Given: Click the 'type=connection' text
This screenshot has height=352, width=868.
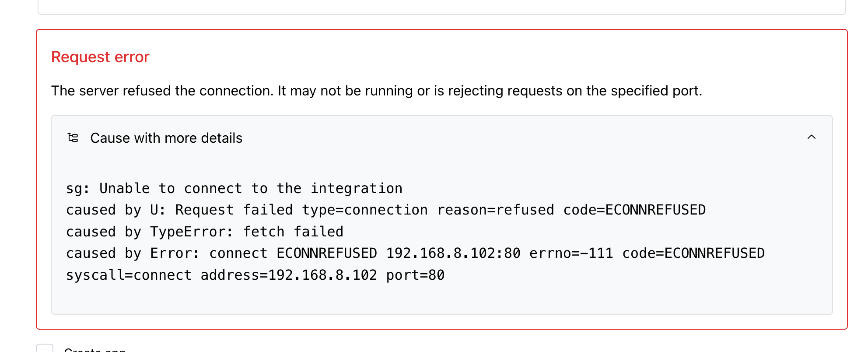Looking at the screenshot, I should tap(365, 210).
